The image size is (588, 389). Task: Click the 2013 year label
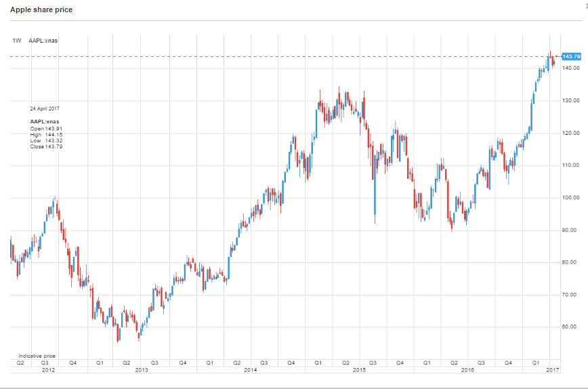[142, 370]
